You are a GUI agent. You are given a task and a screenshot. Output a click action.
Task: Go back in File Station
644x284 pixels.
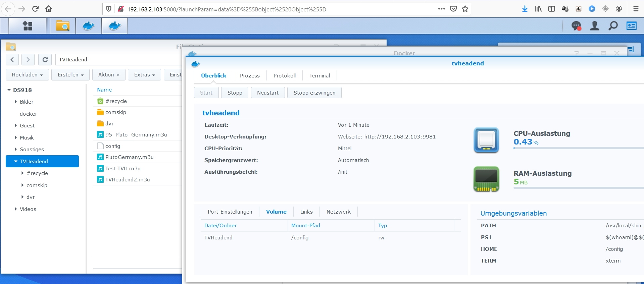(12, 60)
